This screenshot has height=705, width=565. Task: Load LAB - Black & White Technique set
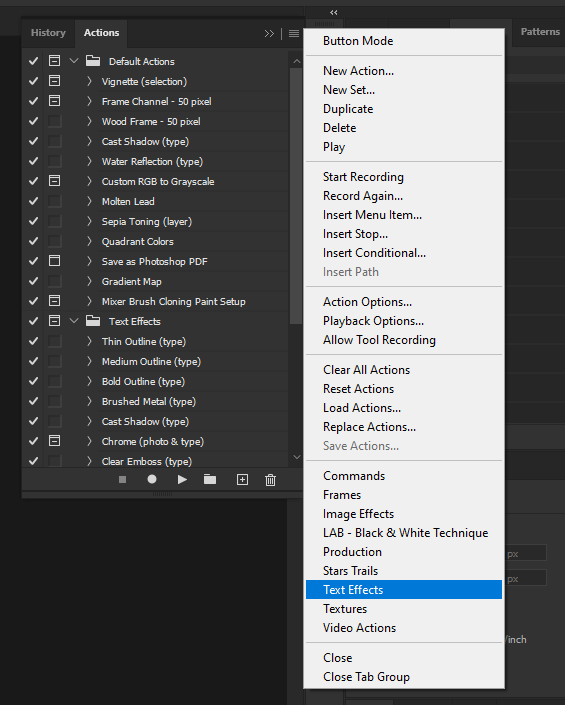point(405,533)
